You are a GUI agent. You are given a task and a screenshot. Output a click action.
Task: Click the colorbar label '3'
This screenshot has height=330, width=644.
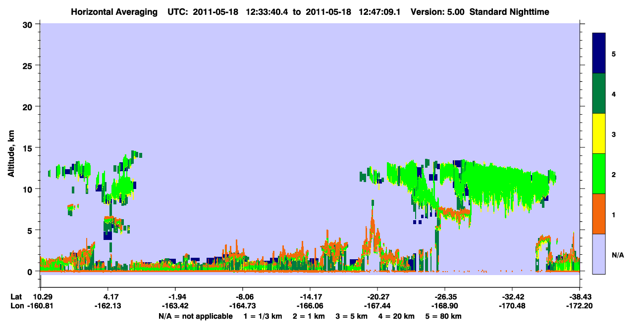(614, 134)
